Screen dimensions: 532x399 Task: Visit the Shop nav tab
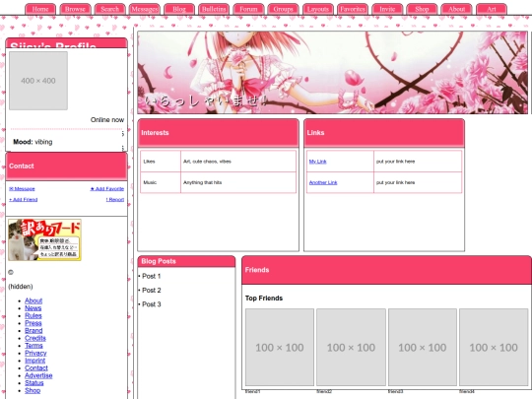click(422, 9)
